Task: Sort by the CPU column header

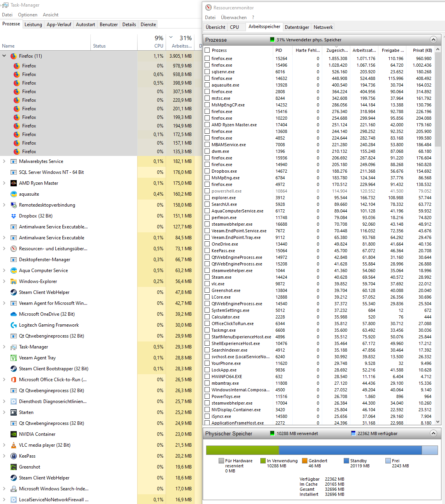Action: 151,42
